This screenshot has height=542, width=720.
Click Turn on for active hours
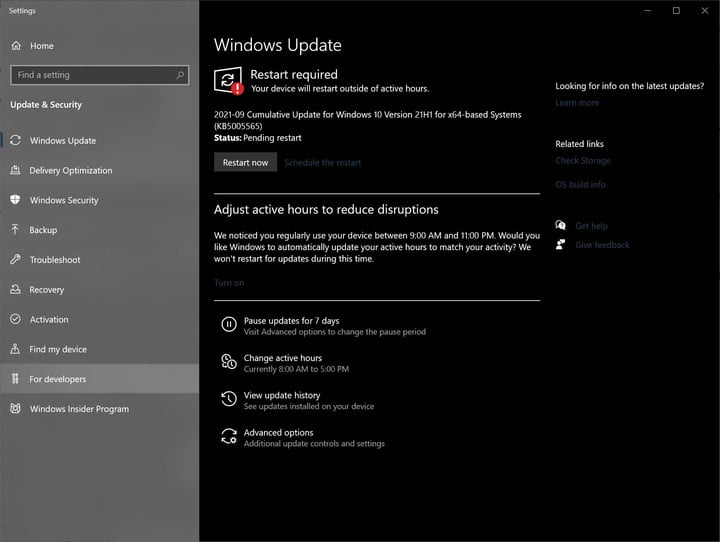(x=229, y=282)
